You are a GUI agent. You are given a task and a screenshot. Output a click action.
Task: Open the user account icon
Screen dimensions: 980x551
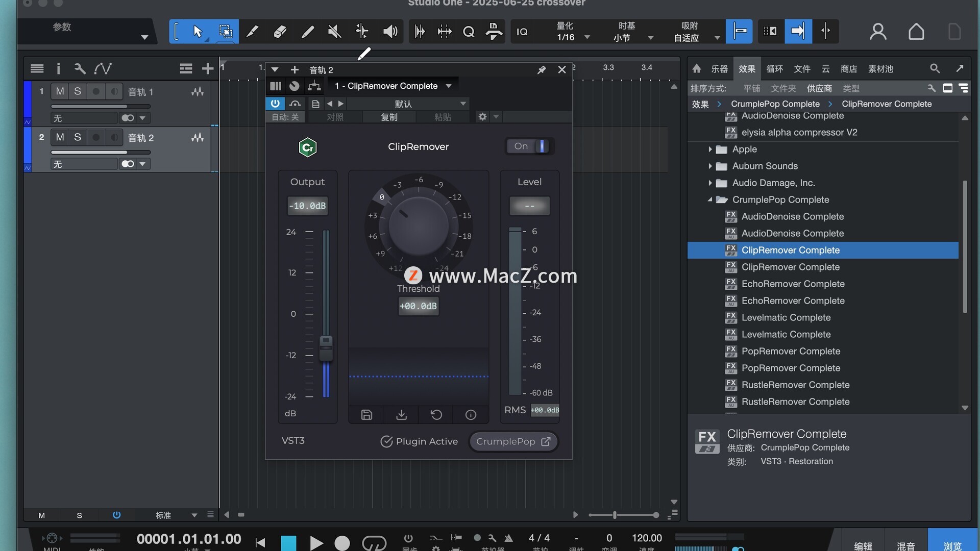[878, 32]
